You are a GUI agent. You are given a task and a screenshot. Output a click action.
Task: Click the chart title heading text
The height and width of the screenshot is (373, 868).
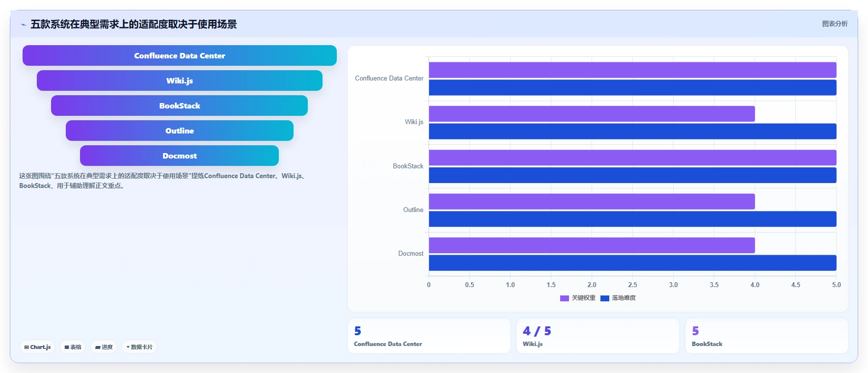tap(134, 24)
